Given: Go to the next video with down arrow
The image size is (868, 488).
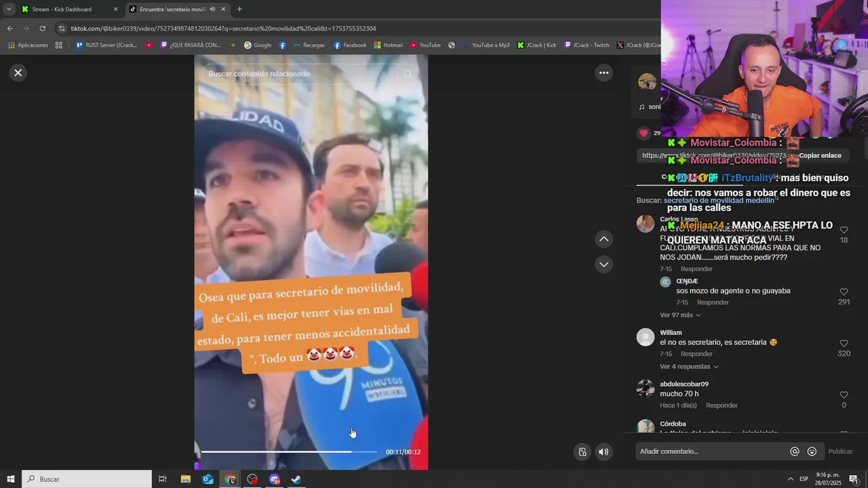Looking at the screenshot, I should [604, 264].
